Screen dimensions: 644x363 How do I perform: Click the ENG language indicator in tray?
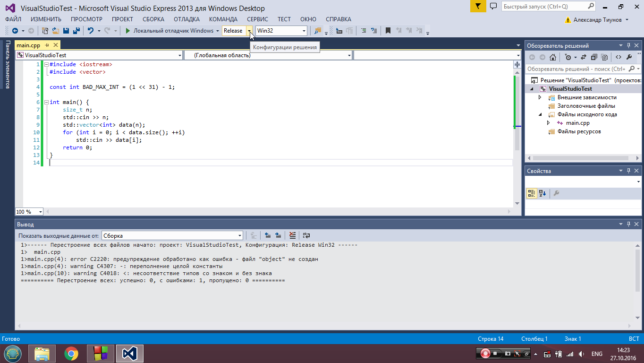(x=597, y=354)
